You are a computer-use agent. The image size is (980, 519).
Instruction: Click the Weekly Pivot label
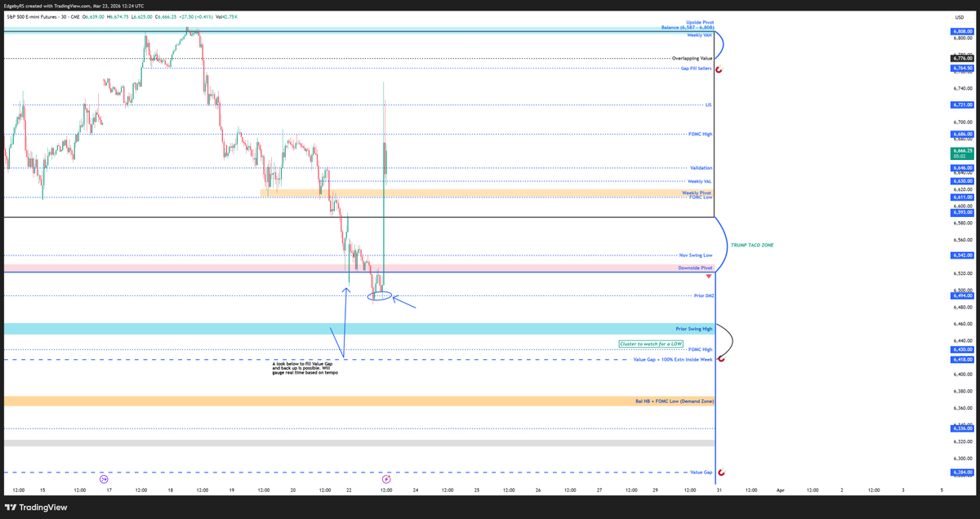point(697,193)
